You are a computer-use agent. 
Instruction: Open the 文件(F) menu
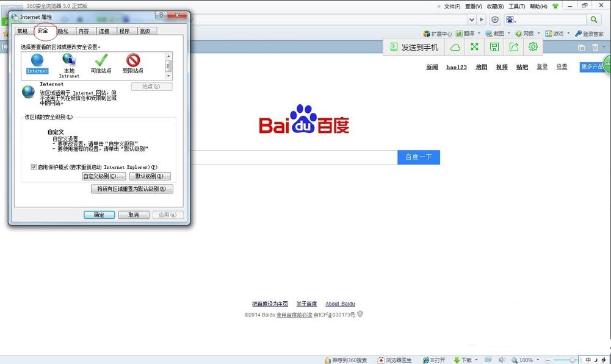[452, 6]
